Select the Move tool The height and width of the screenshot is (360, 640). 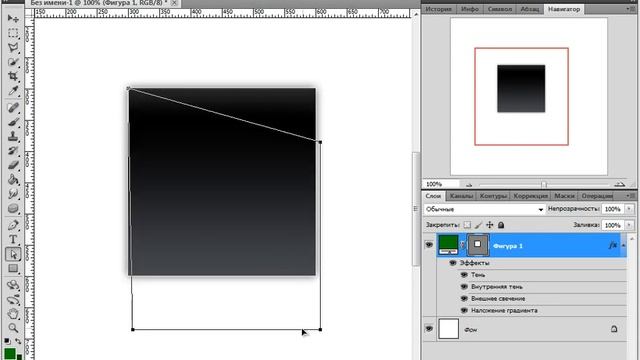pos(13,18)
